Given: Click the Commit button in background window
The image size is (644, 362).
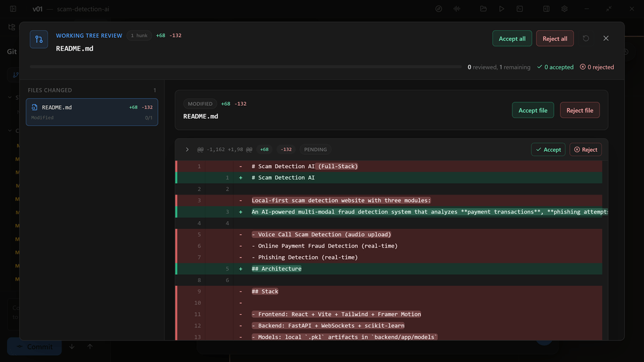Looking at the screenshot, I should (x=35, y=347).
